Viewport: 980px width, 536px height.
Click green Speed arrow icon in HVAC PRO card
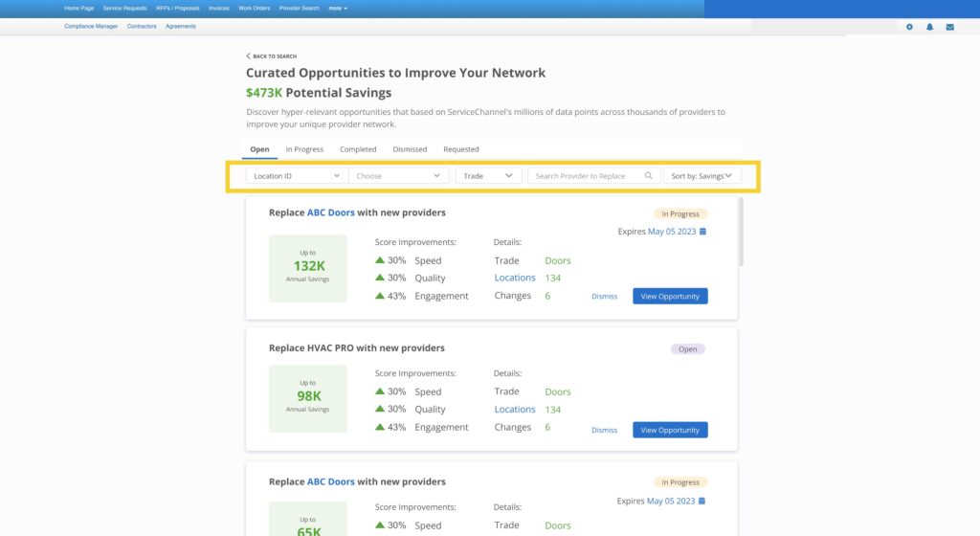pyautogui.click(x=380, y=391)
